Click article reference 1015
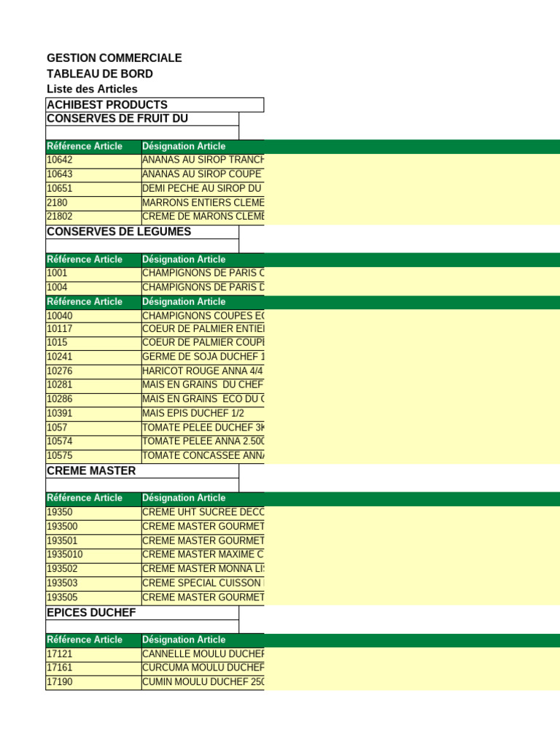Viewport: 560px width, 747px height. coord(93,344)
